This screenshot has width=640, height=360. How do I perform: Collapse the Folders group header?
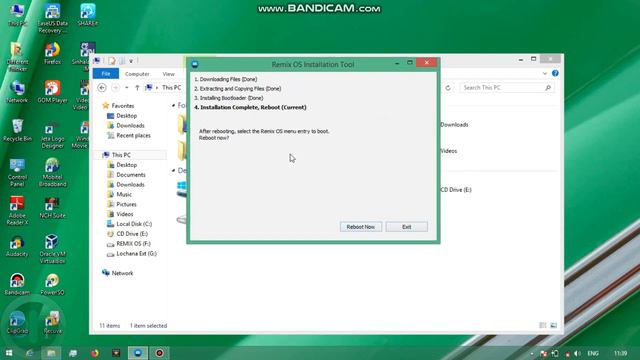pyautogui.click(x=173, y=106)
